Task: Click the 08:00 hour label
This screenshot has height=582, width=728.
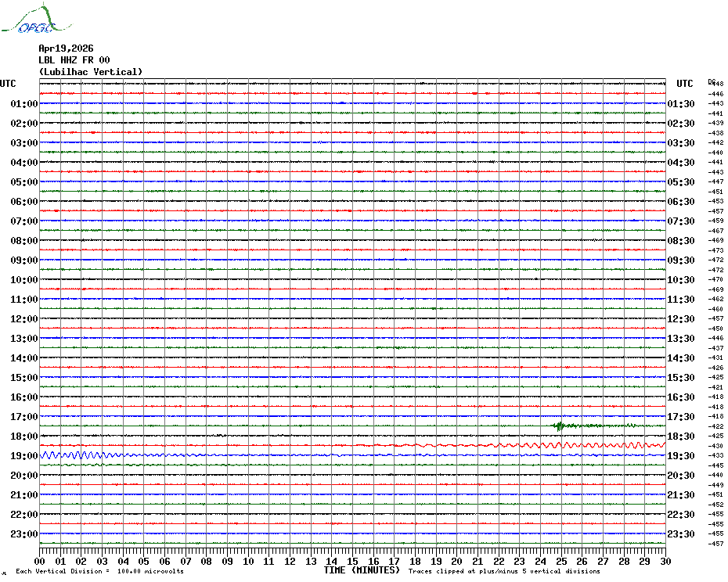Action: click(x=24, y=240)
